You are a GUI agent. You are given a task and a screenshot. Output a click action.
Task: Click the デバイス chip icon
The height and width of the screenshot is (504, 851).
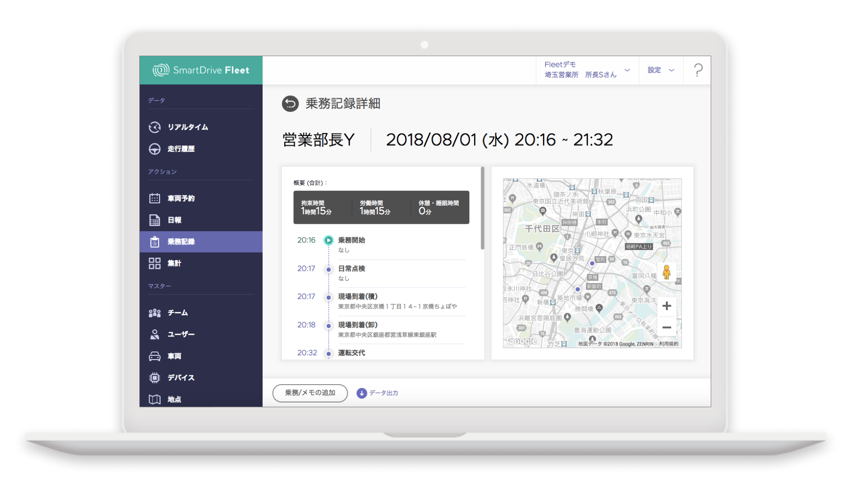(x=155, y=378)
